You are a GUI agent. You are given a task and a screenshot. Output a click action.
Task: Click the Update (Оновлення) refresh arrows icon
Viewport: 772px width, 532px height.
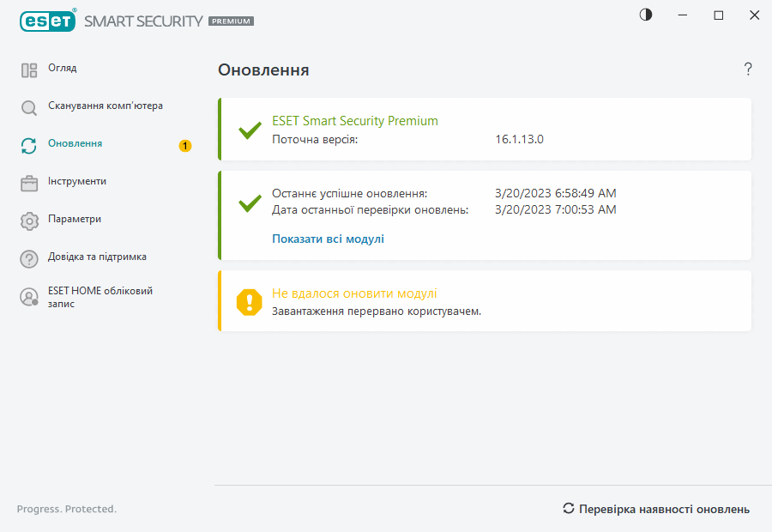pos(29,146)
